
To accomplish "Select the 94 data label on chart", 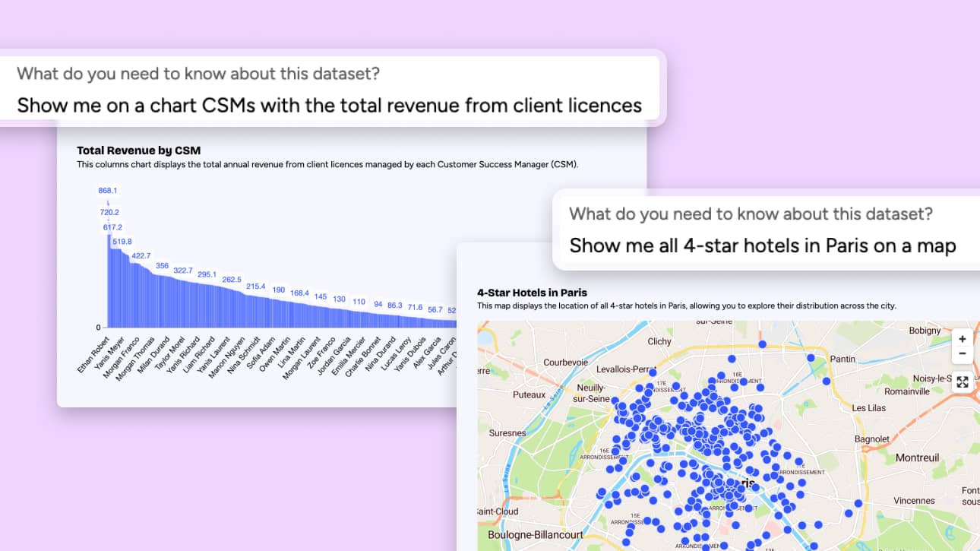I will click(378, 305).
